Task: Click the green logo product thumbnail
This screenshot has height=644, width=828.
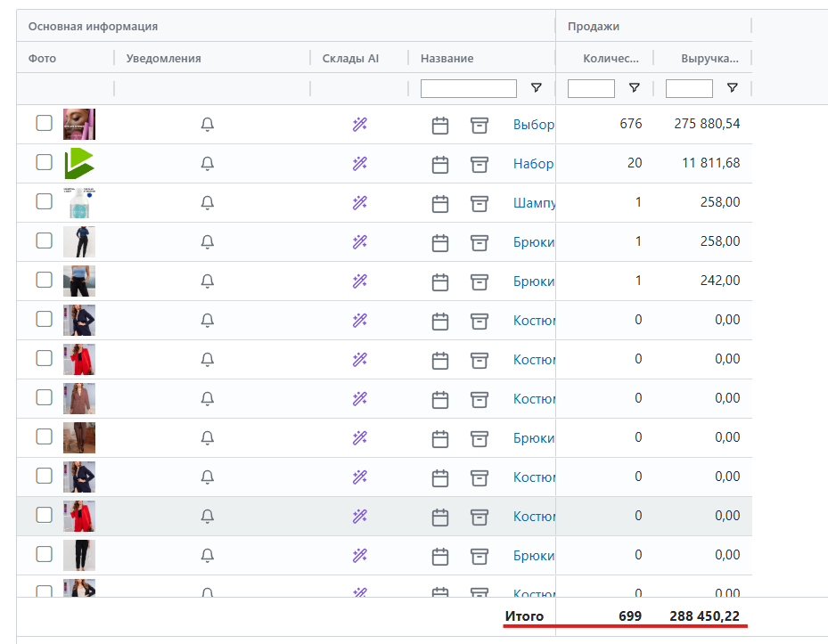Action: [x=79, y=163]
